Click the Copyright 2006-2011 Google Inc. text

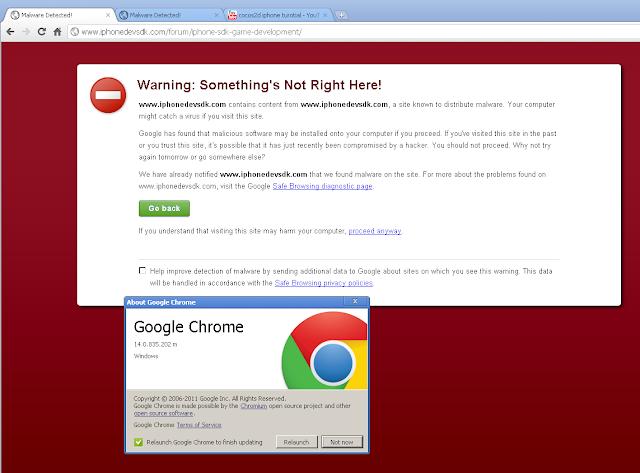209,398
